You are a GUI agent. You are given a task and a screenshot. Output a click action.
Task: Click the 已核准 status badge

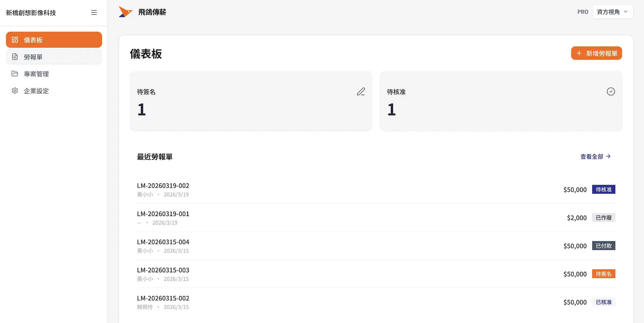point(603,302)
